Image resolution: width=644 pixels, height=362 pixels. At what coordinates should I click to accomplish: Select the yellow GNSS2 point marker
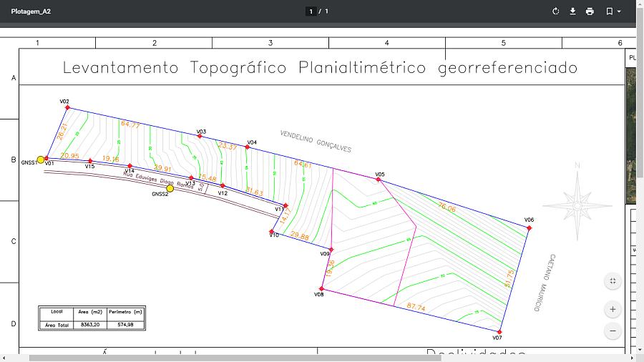pyautogui.click(x=170, y=189)
